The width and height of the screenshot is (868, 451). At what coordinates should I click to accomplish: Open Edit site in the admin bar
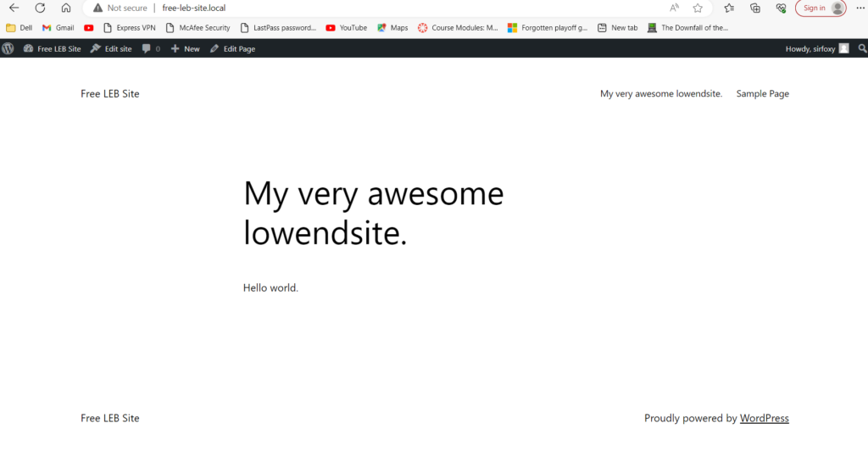(111, 49)
